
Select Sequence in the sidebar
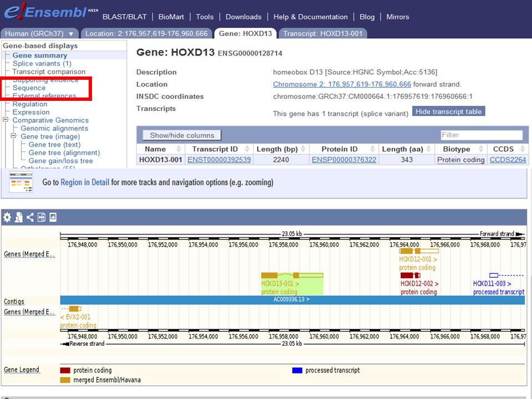point(29,88)
